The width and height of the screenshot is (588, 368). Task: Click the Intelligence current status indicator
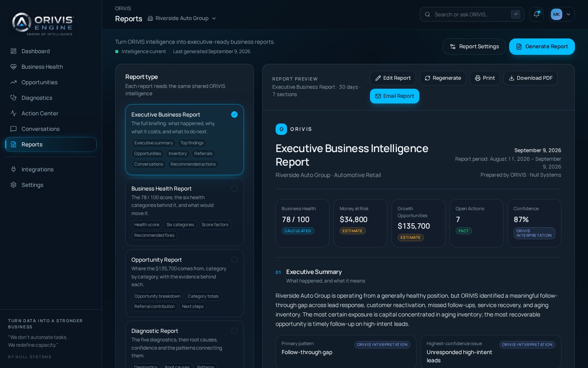tap(140, 52)
